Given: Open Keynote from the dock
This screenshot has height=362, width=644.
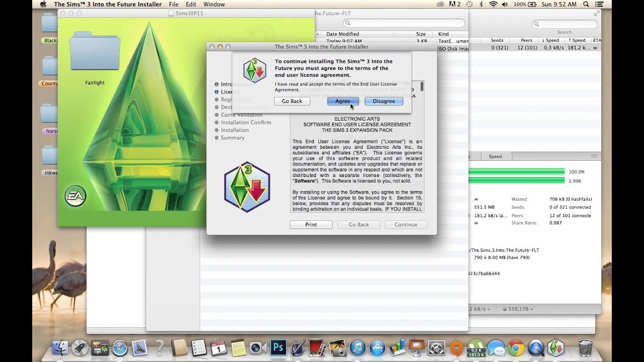Looking at the screenshot, I should point(417,348).
